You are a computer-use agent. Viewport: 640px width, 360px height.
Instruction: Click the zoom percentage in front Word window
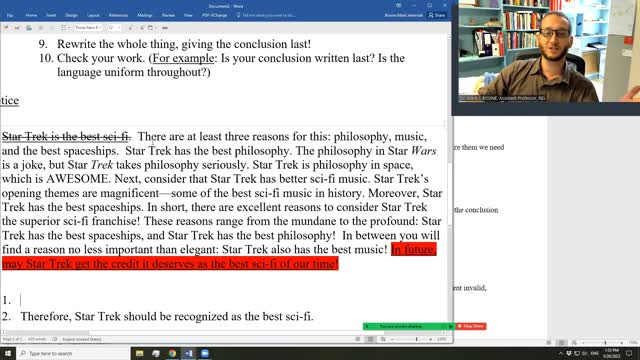442,339
